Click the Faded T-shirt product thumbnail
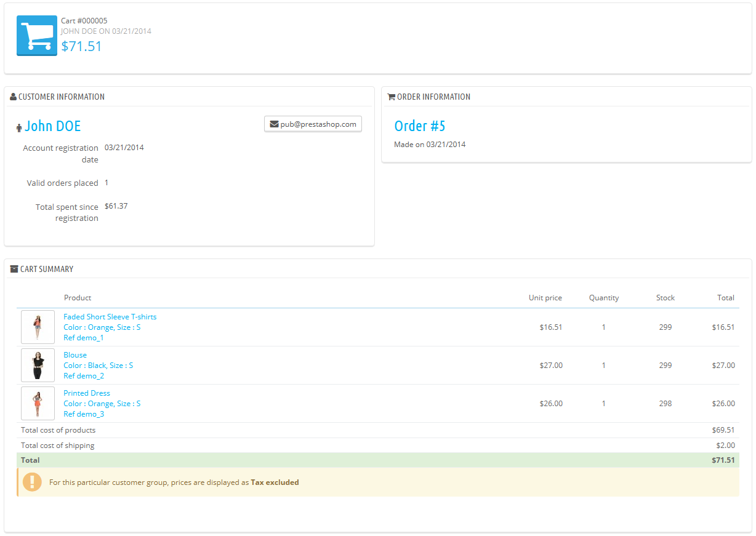 coord(38,327)
